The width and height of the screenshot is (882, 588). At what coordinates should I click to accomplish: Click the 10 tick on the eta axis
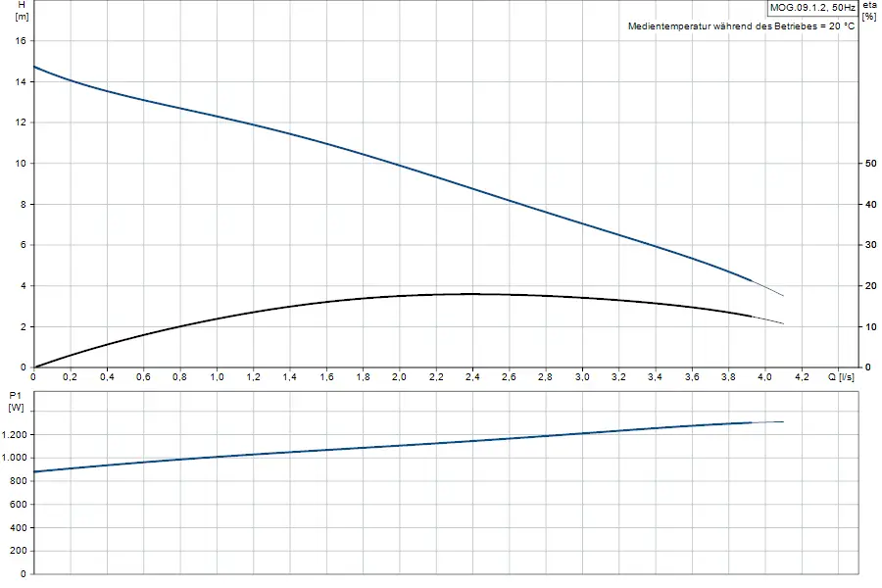pyautogui.click(x=871, y=327)
